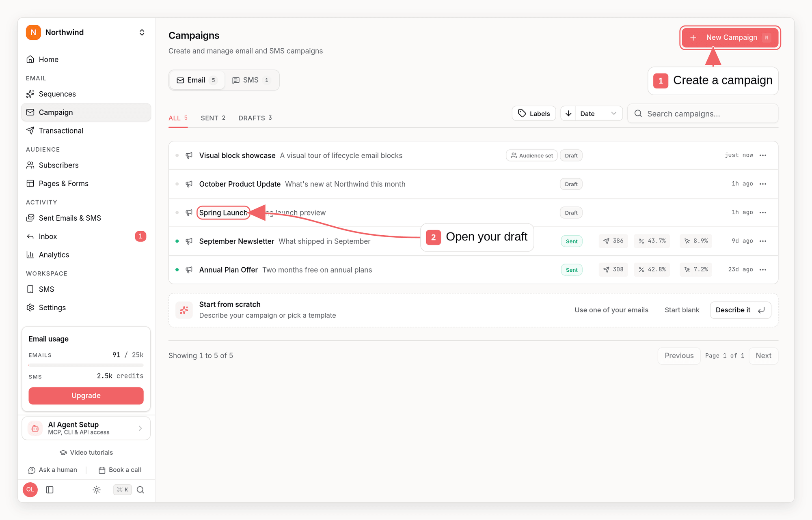812x520 pixels.
Task: Open Pages & Forms
Action: (86, 183)
